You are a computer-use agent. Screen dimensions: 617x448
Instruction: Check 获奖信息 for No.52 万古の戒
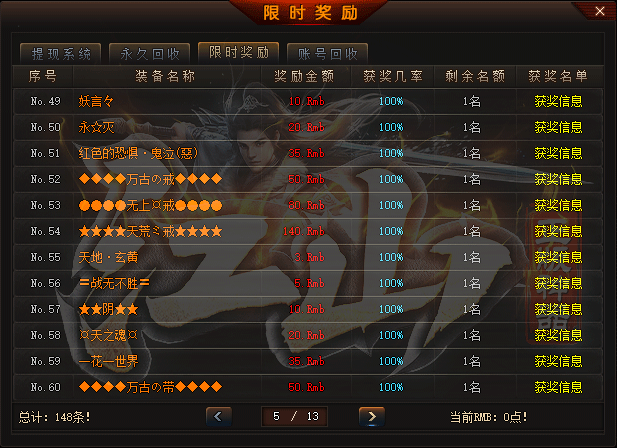pos(558,179)
